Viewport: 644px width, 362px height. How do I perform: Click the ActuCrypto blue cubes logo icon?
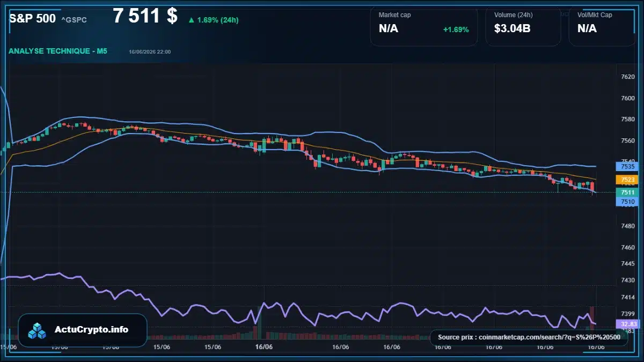coord(38,330)
